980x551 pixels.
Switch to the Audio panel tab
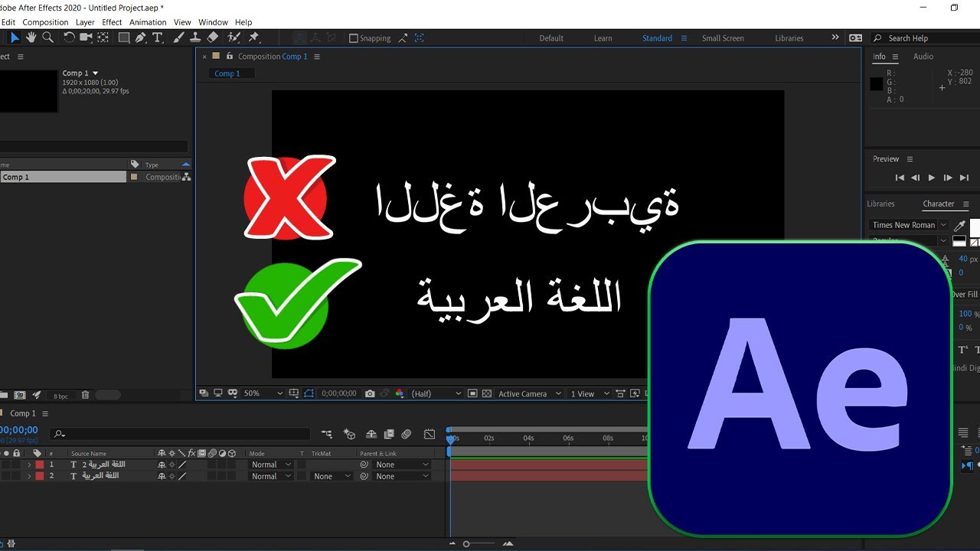923,57
